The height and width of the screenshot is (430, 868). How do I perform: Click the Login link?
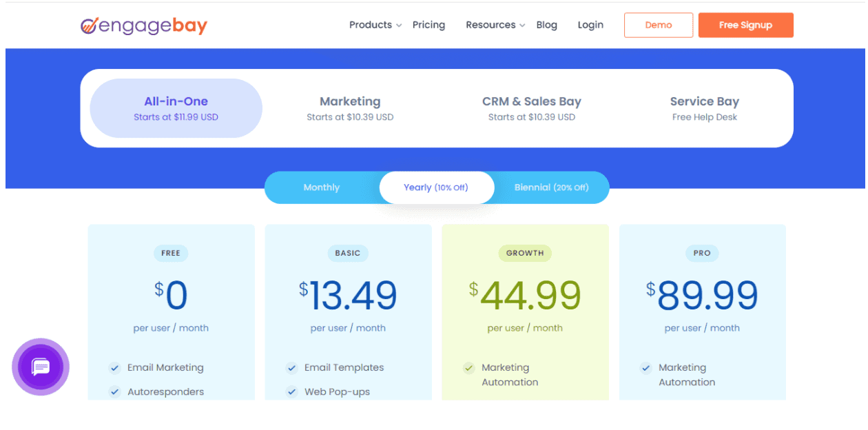tap(590, 25)
